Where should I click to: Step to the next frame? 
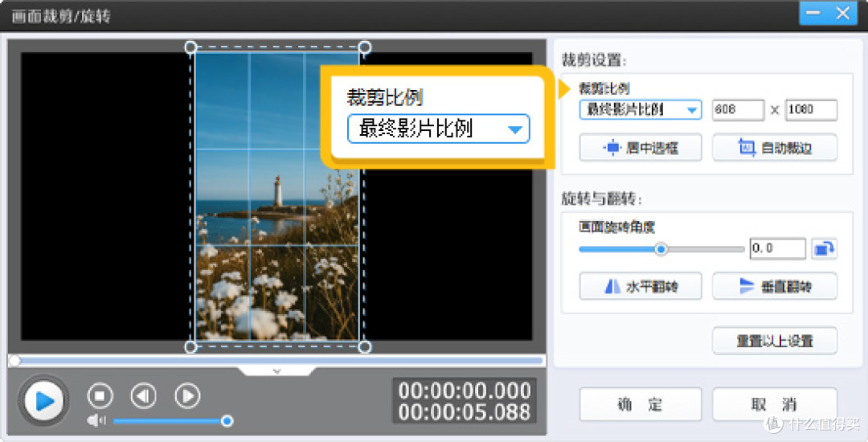click(187, 395)
